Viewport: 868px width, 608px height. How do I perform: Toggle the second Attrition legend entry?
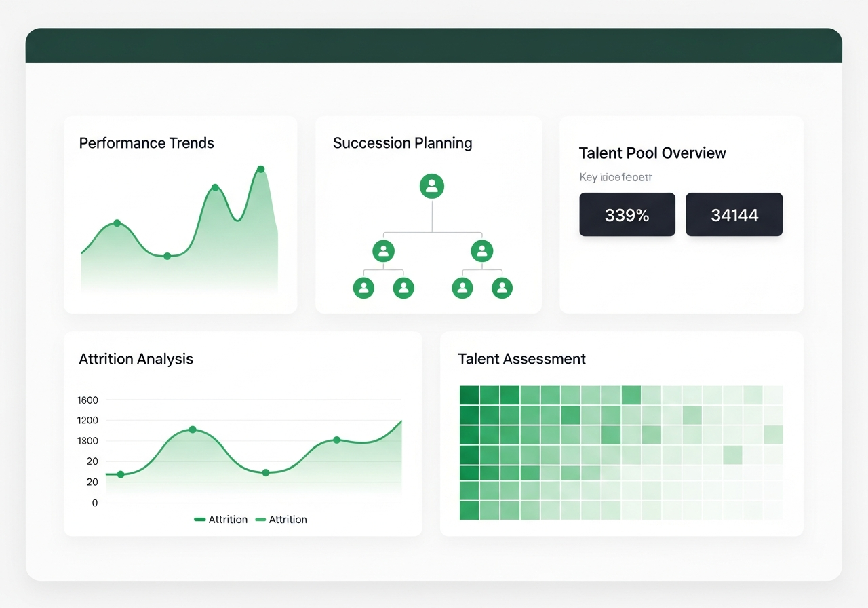(x=281, y=519)
